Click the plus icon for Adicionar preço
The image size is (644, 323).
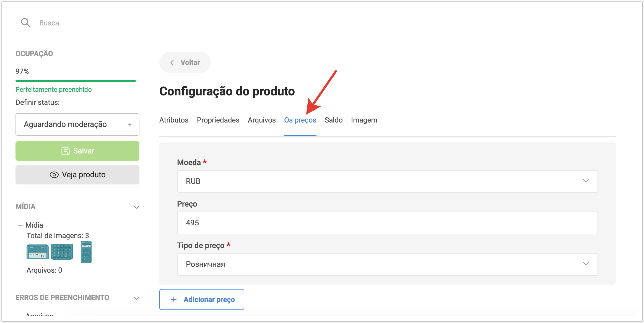click(x=174, y=299)
